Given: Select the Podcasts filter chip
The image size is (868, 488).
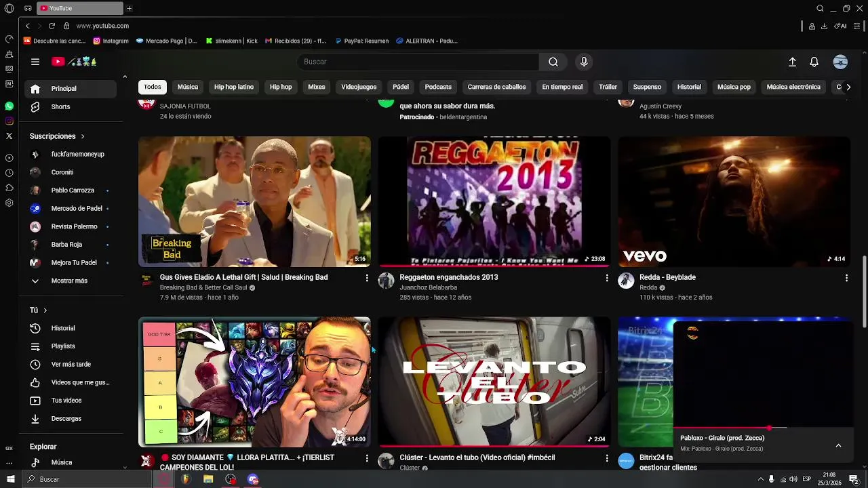Looking at the screenshot, I should point(438,87).
